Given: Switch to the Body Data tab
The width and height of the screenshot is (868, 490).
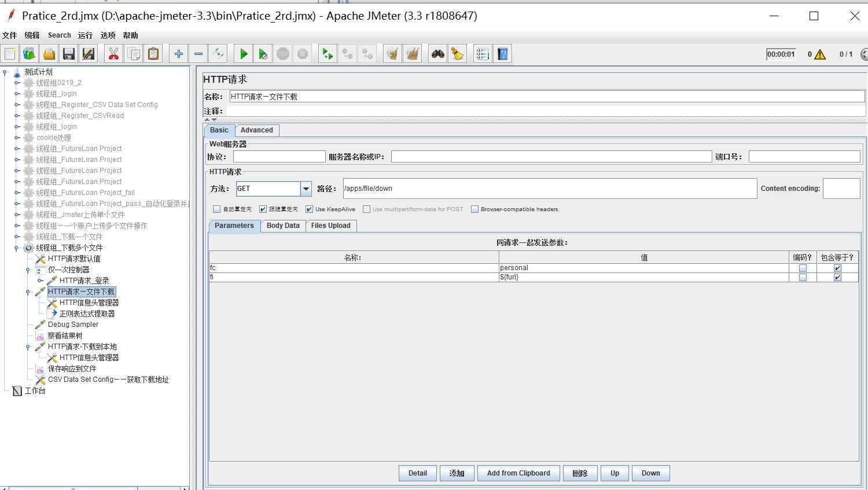Looking at the screenshot, I should [x=283, y=226].
